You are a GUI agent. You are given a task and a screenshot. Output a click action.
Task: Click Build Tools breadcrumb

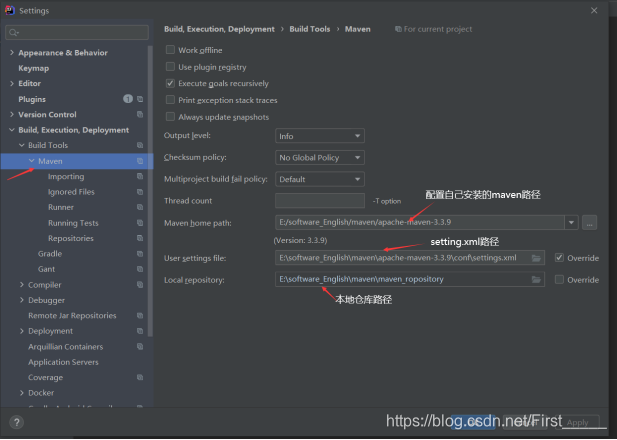pyautogui.click(x=310, y=29)
